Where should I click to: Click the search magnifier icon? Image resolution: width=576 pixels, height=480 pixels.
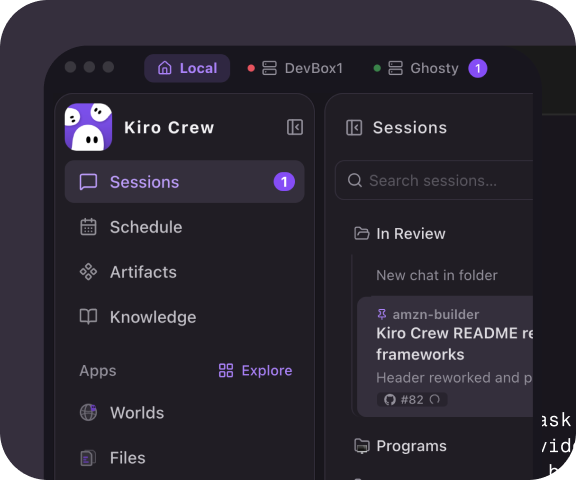pyautogui.click(x=355, y=180)
